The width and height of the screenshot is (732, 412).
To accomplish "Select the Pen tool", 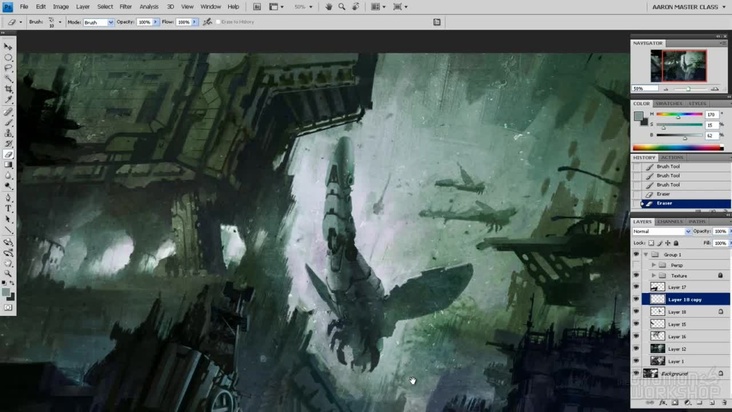I will click(x=8, y=198).
